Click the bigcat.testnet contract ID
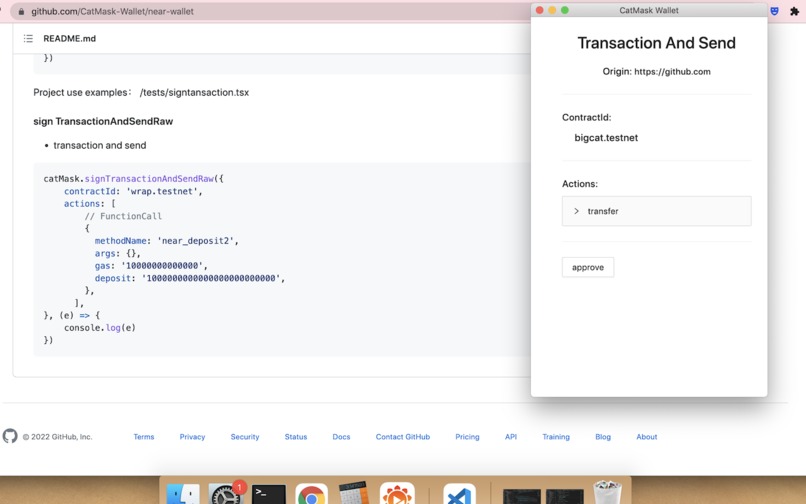The width and height of the screenshot is (806, 504). coord(606,138)
